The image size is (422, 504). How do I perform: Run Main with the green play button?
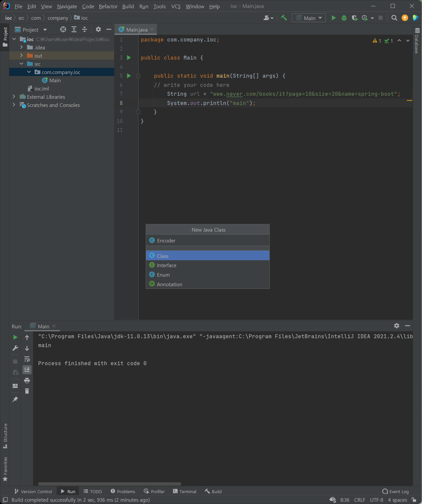point(334,18)
